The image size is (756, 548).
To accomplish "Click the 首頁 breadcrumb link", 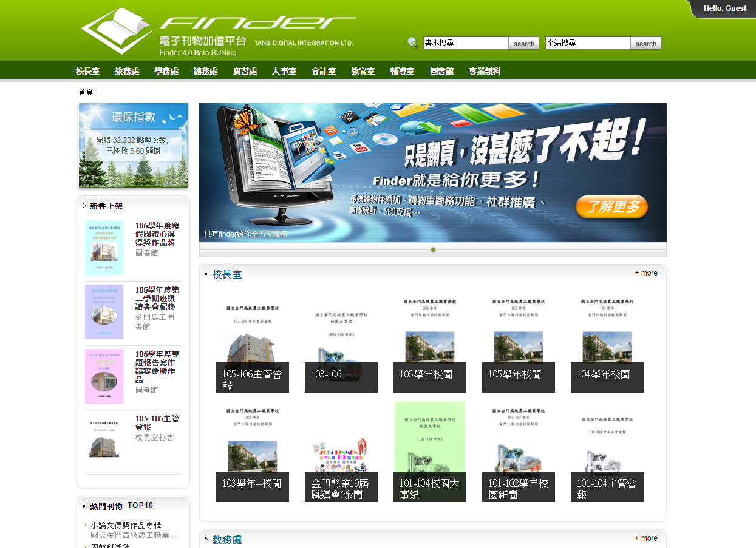I will [86, 92].
